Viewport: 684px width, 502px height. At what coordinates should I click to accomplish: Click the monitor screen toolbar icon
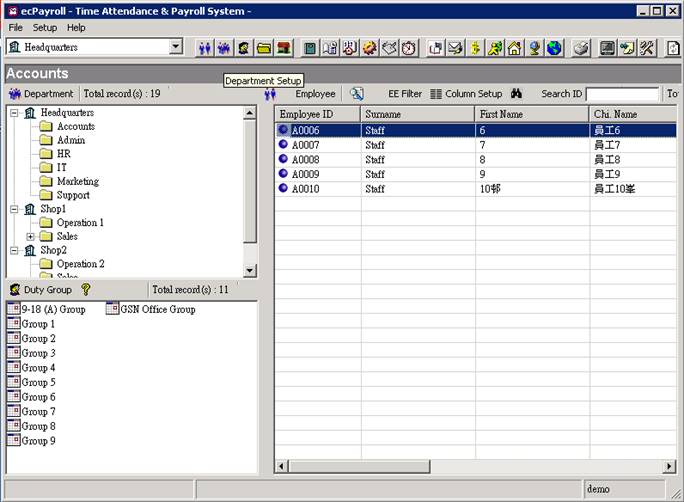pyautogui.click(x=607, y=48)
